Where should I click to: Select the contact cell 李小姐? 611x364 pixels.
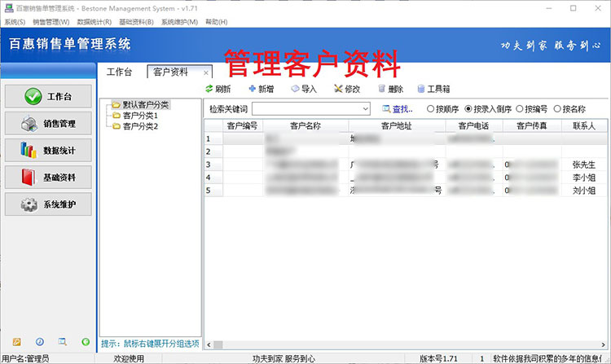tap(584, 178)
